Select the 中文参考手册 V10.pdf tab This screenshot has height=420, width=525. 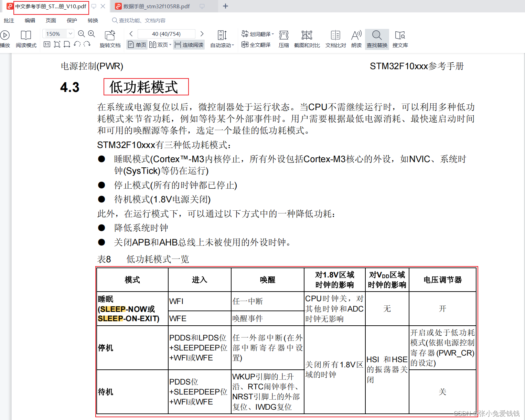[x=51, y=6]
